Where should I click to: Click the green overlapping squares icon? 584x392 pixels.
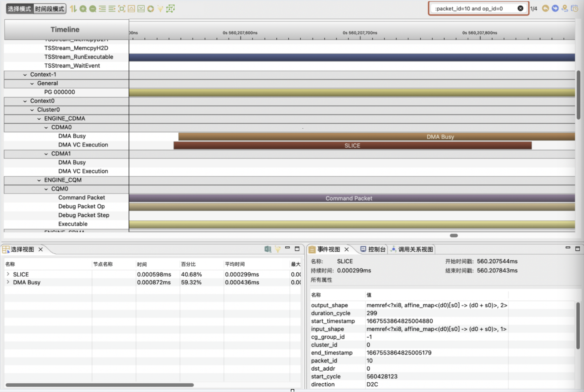click(170, 9)
